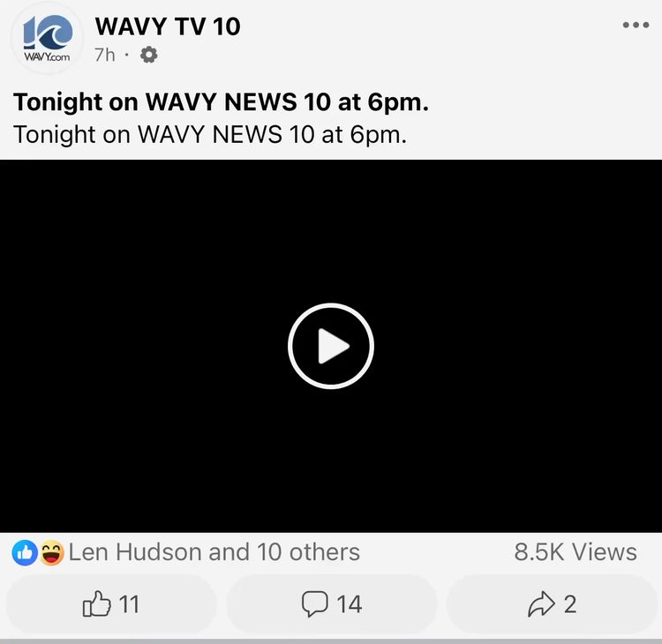This screenshot has width=662, height=644.
Task: Play the video with the center play button
Action: pyautogui.click(x=331, y=346)
